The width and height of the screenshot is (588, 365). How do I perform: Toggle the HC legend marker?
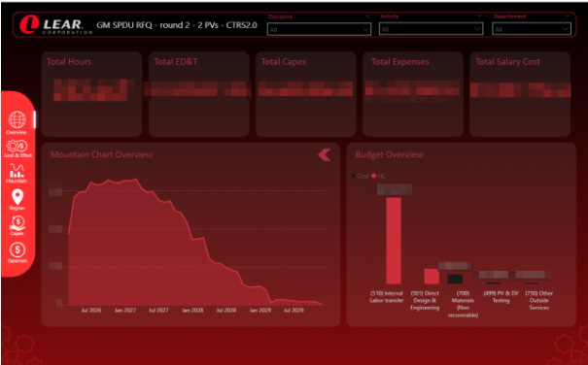pyautogui.click(x=373, y=176)
